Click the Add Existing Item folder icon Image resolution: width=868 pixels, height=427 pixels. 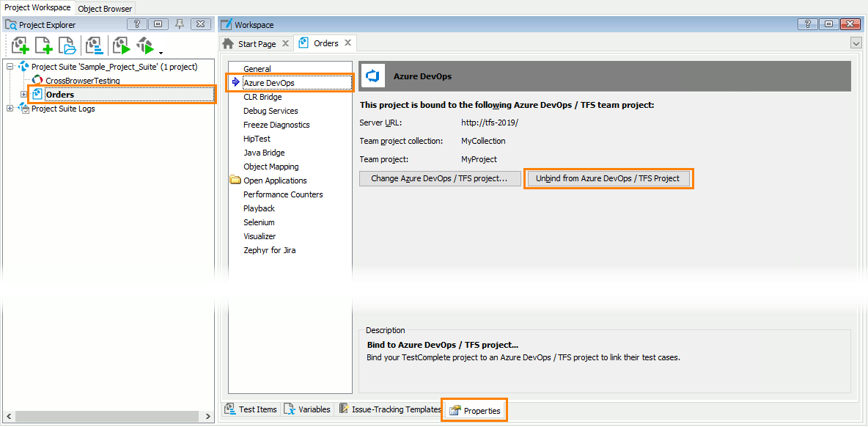coord(67,46)
